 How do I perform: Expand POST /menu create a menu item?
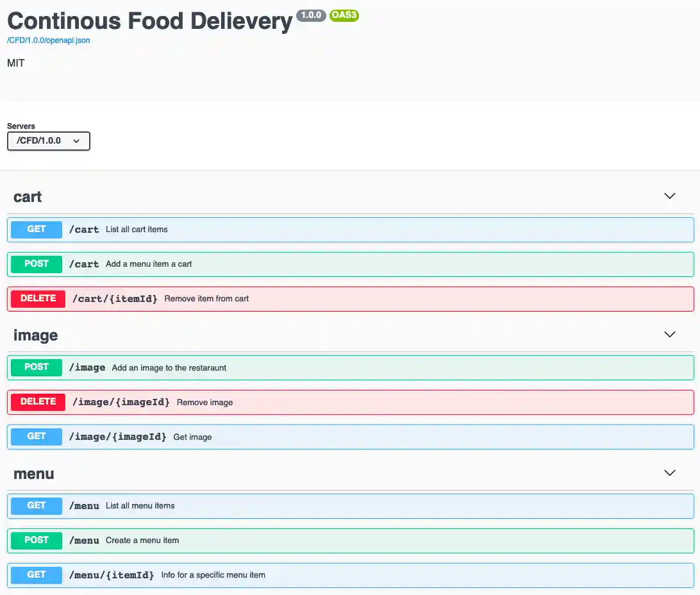click(x=350, y=541)
